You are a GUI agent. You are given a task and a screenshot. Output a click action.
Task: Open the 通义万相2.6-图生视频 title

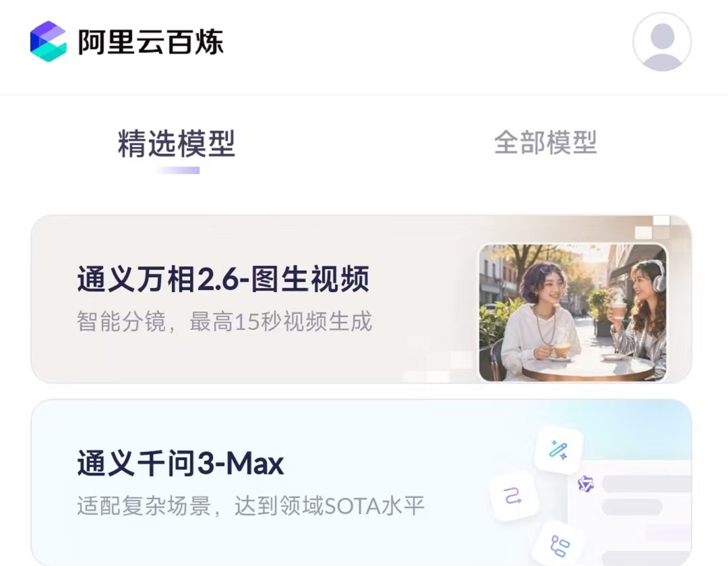(223, 279)
